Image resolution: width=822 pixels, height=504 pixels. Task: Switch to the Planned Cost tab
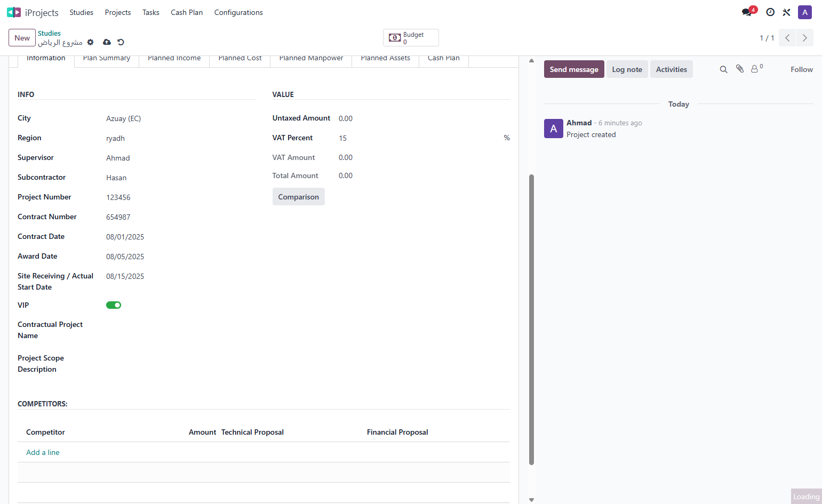point(240,59)
